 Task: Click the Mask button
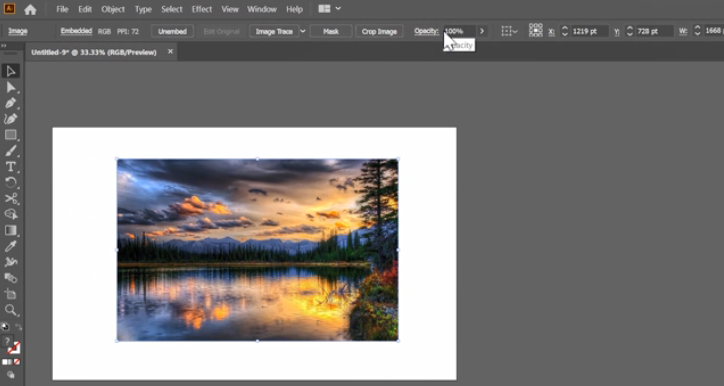[331, 31]
